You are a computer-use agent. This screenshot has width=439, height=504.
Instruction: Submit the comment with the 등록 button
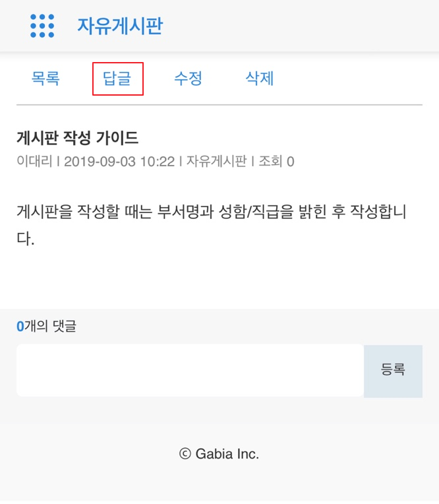pos(393,371)
